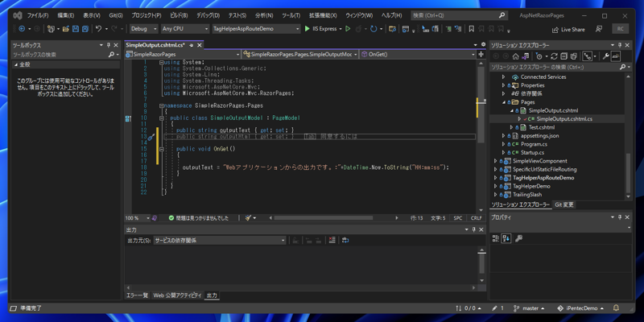
Task: Toggle Preview Selected Items in Solution Explorer
Action: tap(615, 56)
